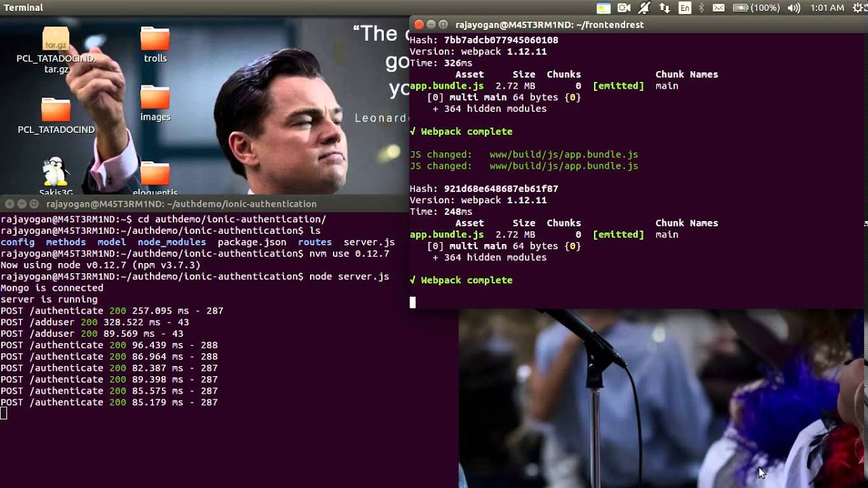Open the weather indicator in the top panel

pos(604,8)
